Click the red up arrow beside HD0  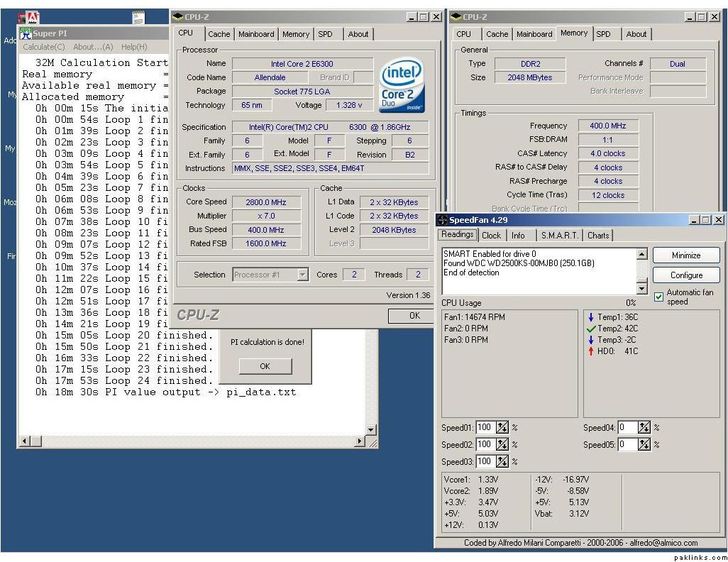[590, 351]
